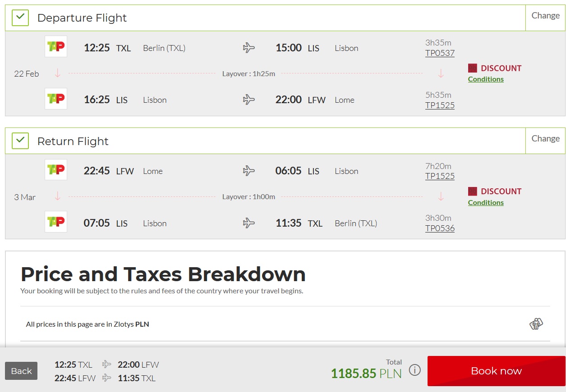The image size is (566, 392).
Task: Open Conditions link for departure discount
Action: click(486, 79)
